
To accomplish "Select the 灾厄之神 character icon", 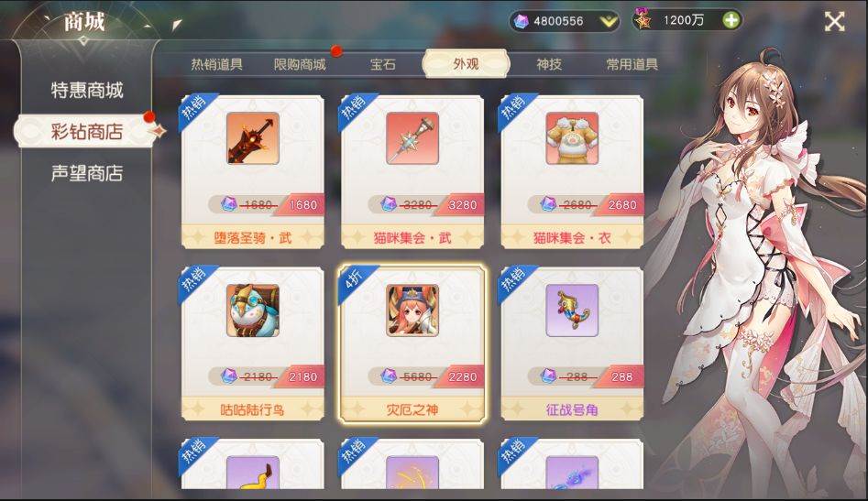I will coord(412,310).
